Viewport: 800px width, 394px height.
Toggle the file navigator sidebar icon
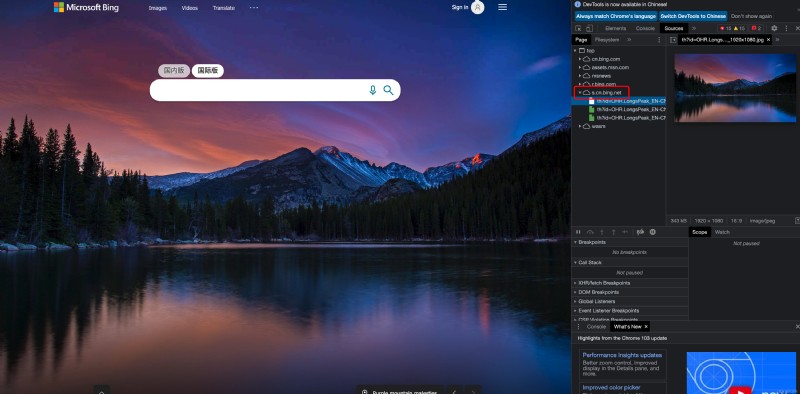(673, 40)
